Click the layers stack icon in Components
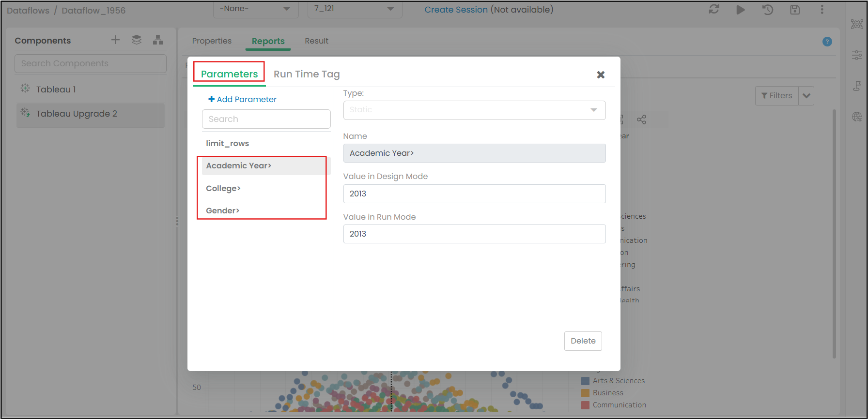 click(x=137, y=40)
